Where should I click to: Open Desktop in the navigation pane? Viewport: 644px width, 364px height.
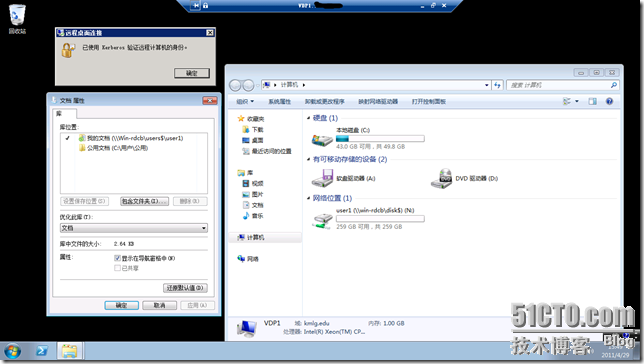coord(252,140)
